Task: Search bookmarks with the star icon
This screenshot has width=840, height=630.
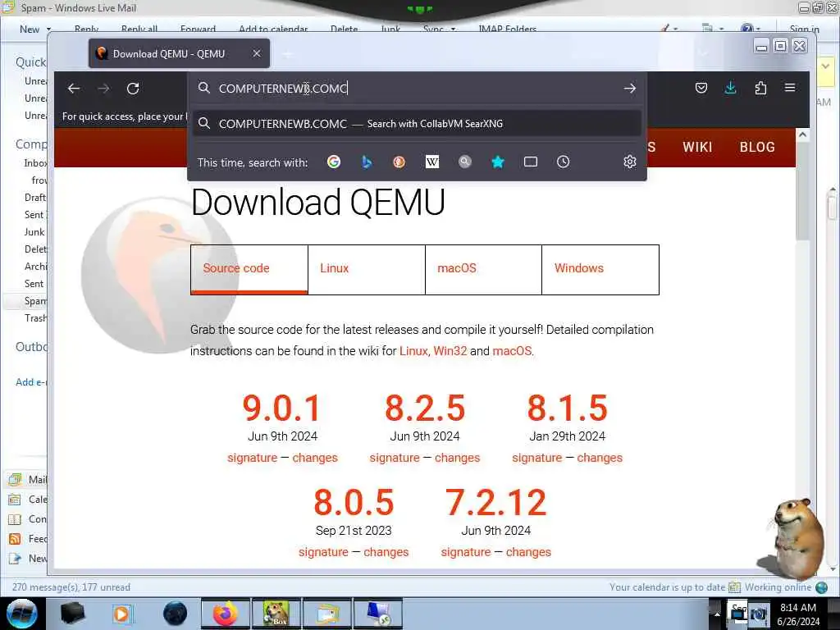Action: [498, 162]
